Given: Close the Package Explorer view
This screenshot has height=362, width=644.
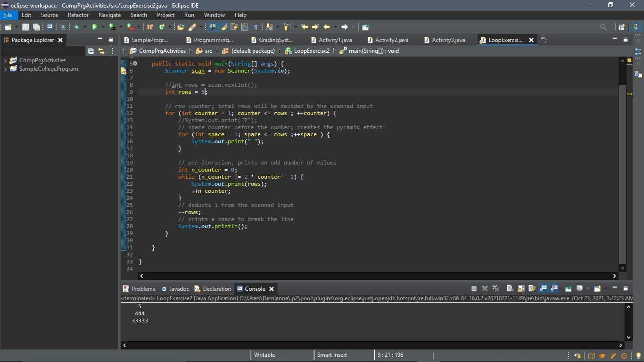Looking at the screenshot, I should coord(60,40).
